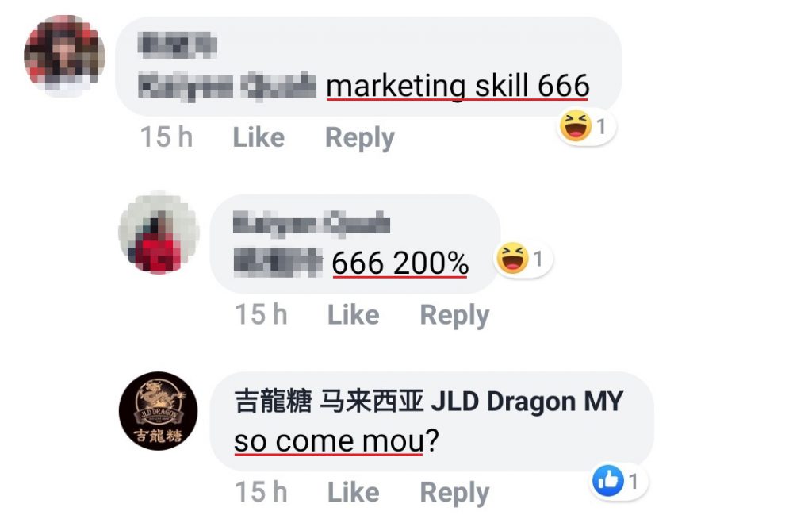Open 吉龍糖 马来西亚 JLD Dragon MY page name
Image resolution: width=812 pixels, height=519 pixels.
pos(428,402)
